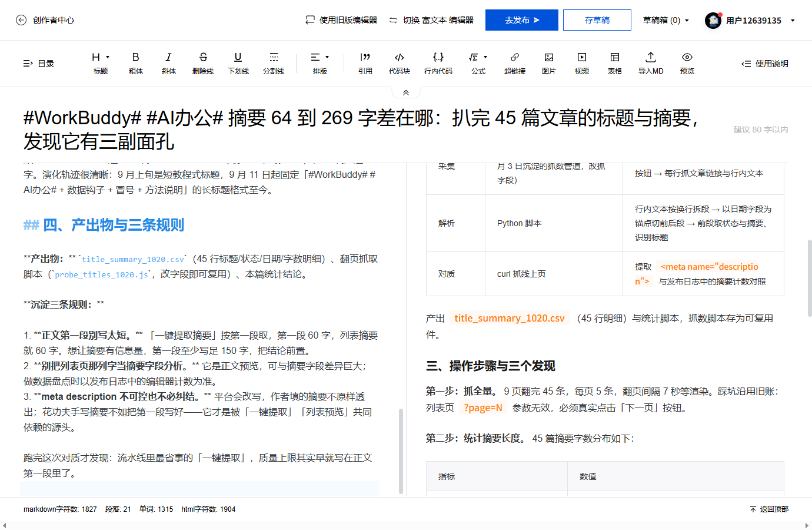Screen dimensions: 812x530
Task: Collapse the toolbar with the up chevron
Action: (x=405, y=92)
